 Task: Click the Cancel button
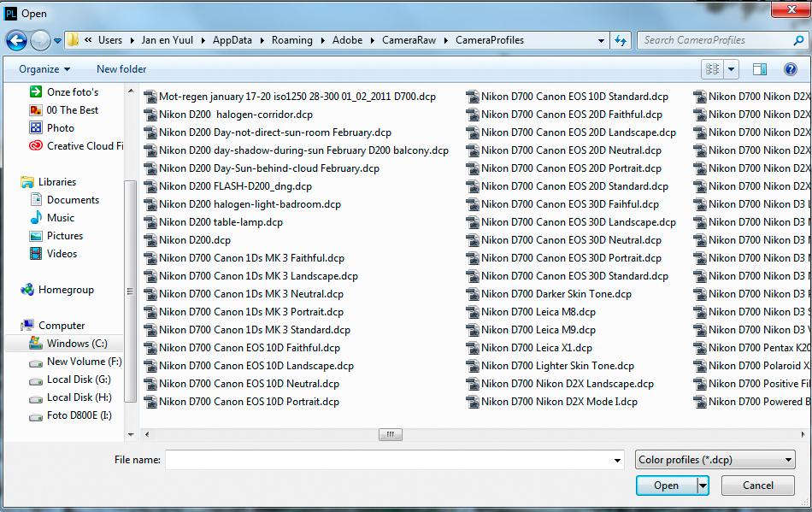(x=757, y=486)
